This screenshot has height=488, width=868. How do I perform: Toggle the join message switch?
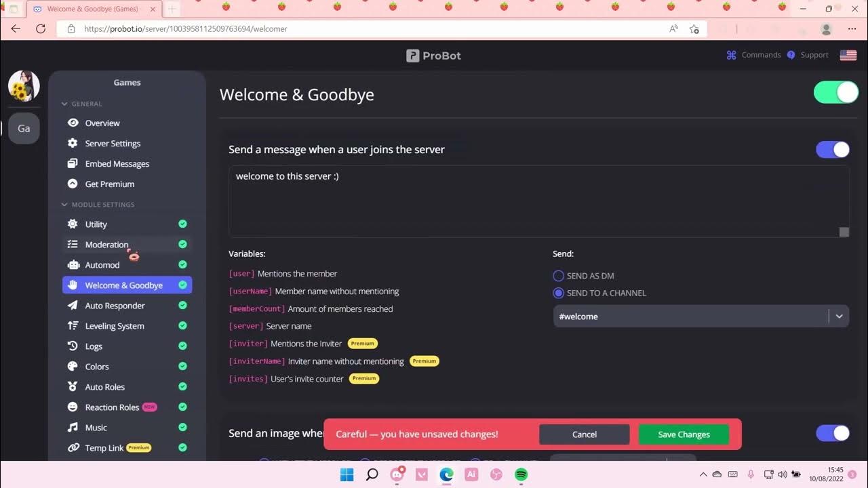coord(833,150)
